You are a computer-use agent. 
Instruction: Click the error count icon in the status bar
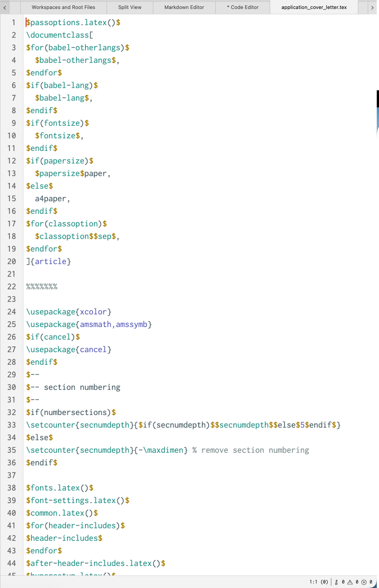click(x=364, y=582)
